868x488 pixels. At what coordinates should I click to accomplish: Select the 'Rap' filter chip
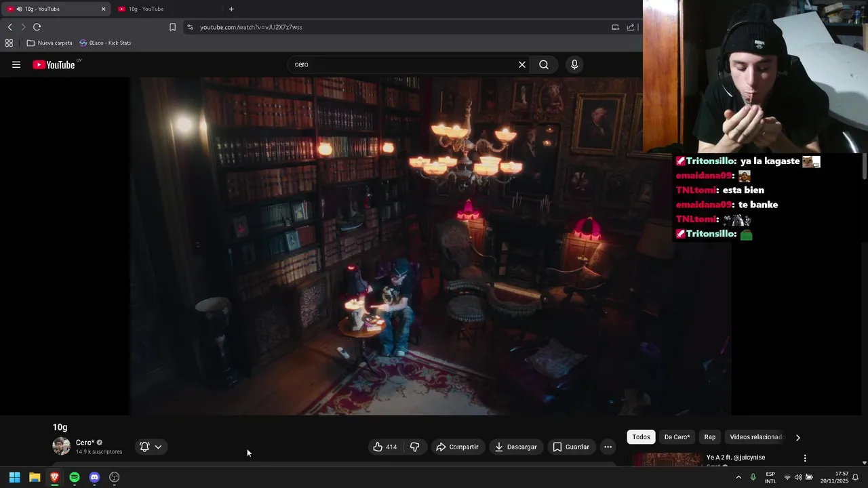coord(709,437)
